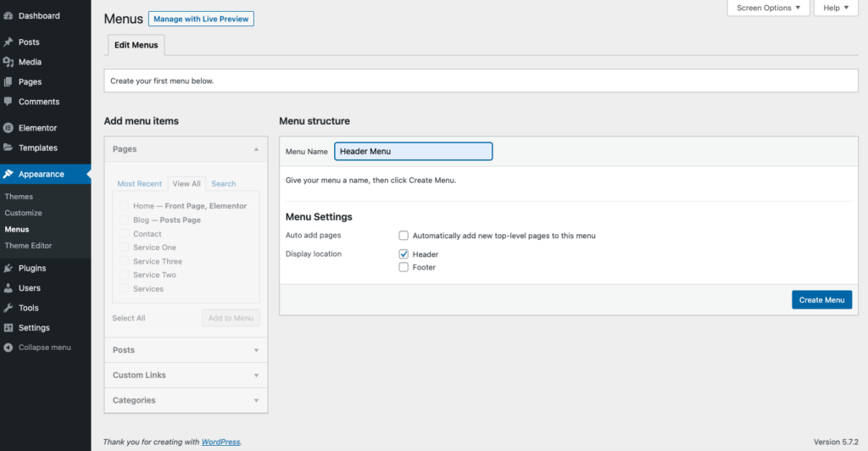Tick the Home — Front Page checkbox
The image size is (868, 451).
(x=125, y=206)
